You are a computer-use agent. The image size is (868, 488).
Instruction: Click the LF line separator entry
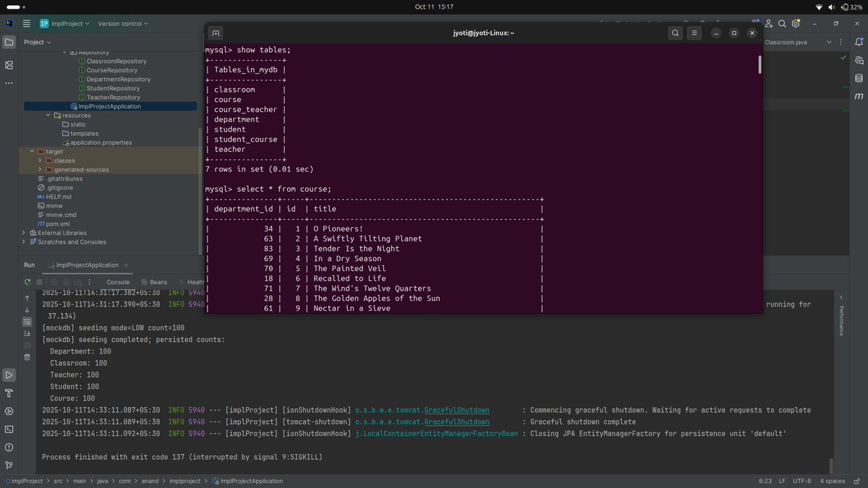tap(780, 481)
